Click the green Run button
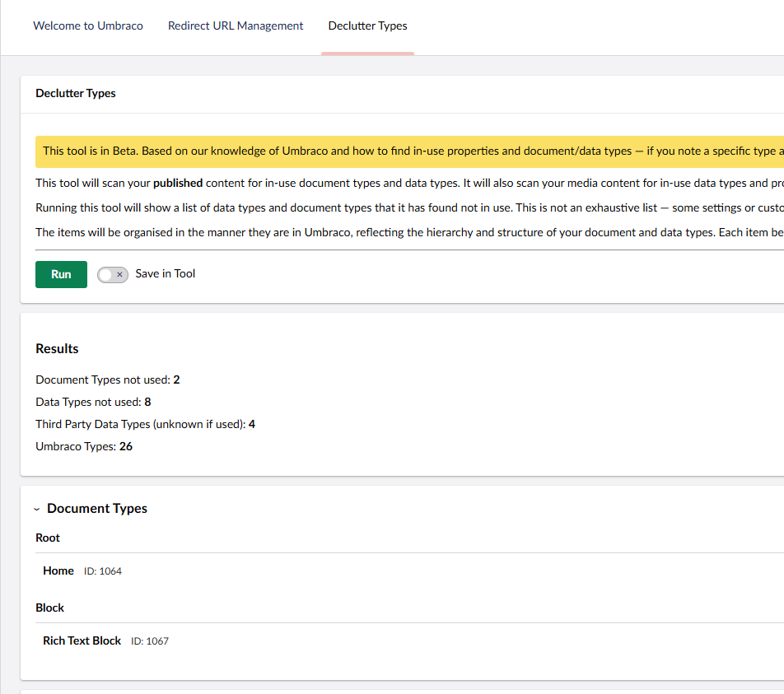This screenshot has height=694, width=784. [61, 274]
